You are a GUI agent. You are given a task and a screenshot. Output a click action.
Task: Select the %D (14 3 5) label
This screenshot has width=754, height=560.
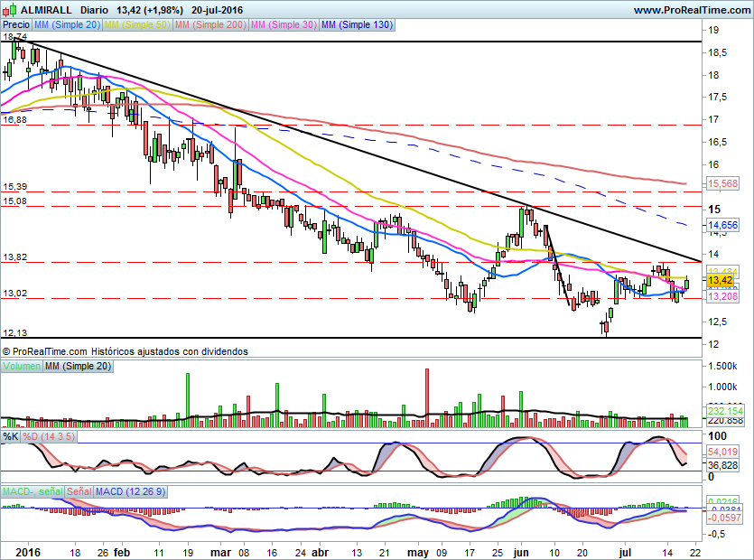tap(49, 436)
